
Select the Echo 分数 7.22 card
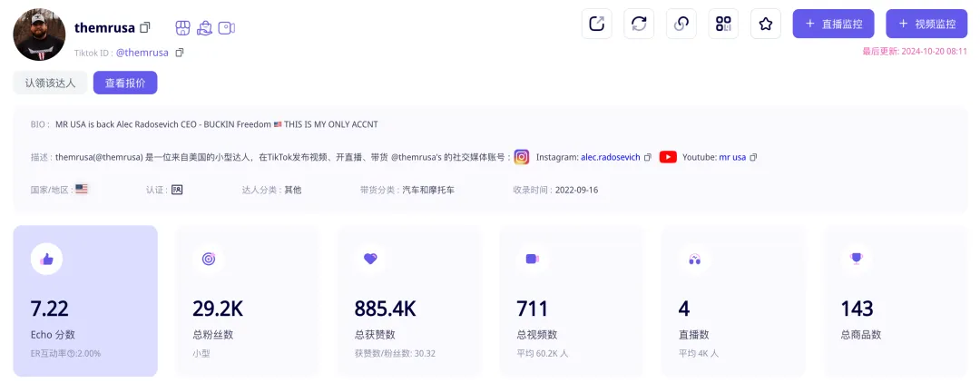coord(85,300)
